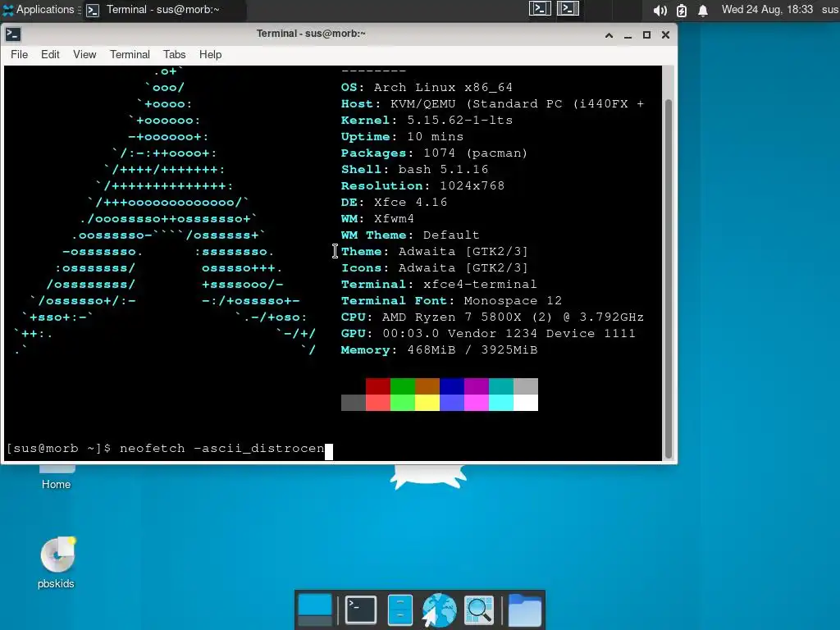Click the 'Memory: 468MiB / 3925MiB' line
The image size is (840, 630).
(439, 350)
